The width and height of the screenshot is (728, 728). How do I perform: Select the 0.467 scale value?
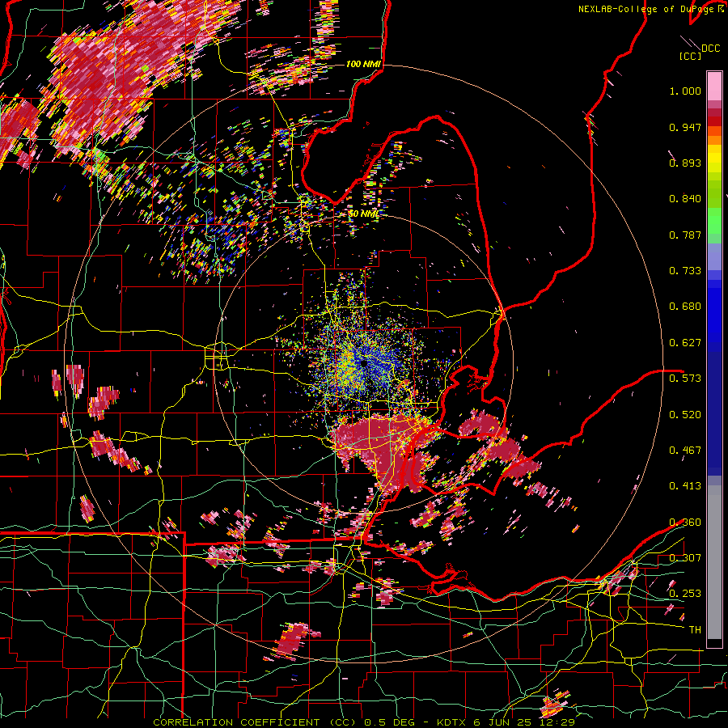coord(685,451)
